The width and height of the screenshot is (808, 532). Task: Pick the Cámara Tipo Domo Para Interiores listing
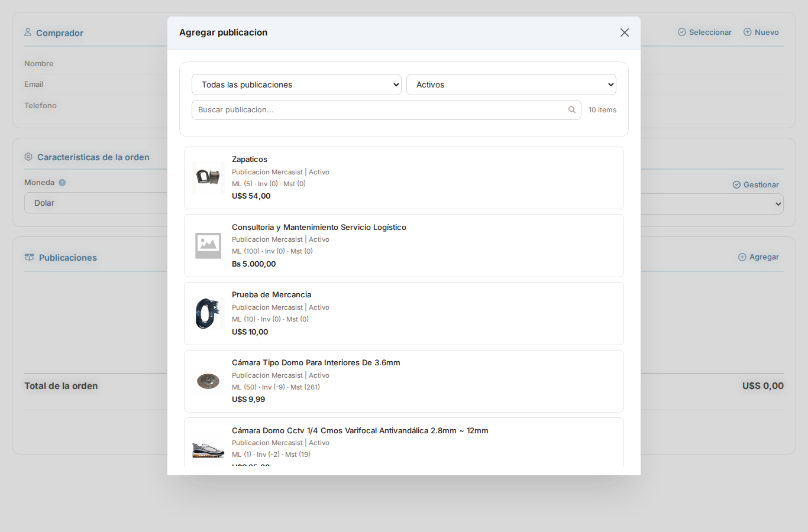coord(316,363)
